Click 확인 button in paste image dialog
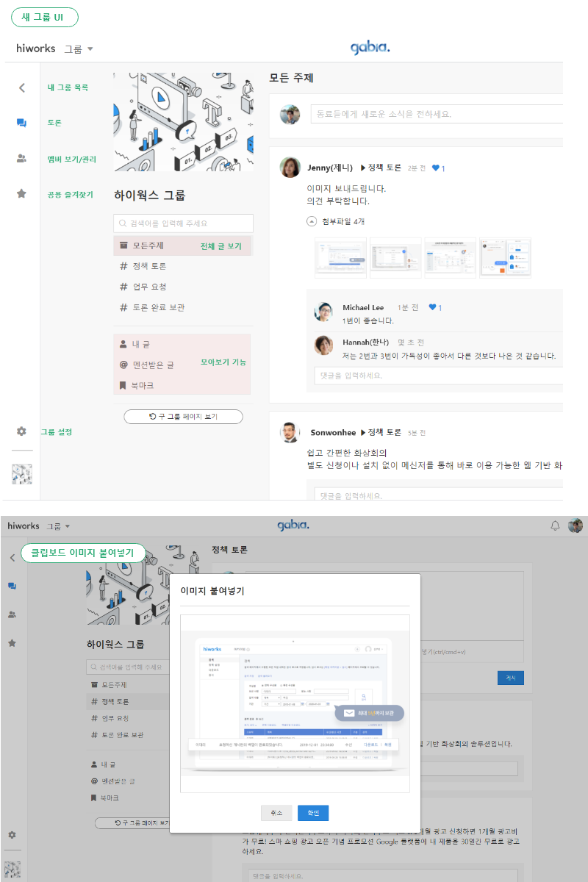The width and height of the screenshot is (588, 882). coord(313,813)
